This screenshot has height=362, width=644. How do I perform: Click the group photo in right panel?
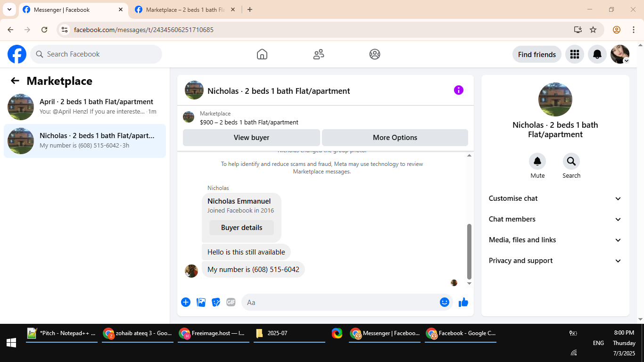tap(555, 99)
